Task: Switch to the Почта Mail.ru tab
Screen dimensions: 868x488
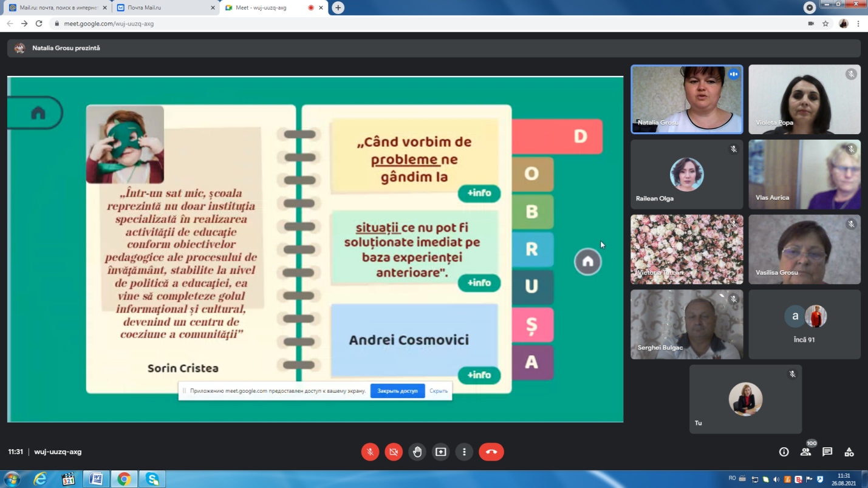Action: pyautogui.click(x=164, y=8)
